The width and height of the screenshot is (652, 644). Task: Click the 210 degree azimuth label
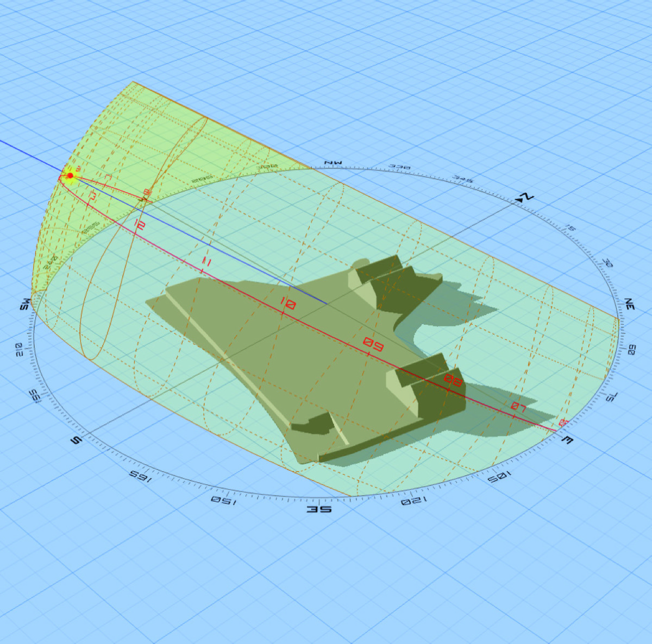18,349
